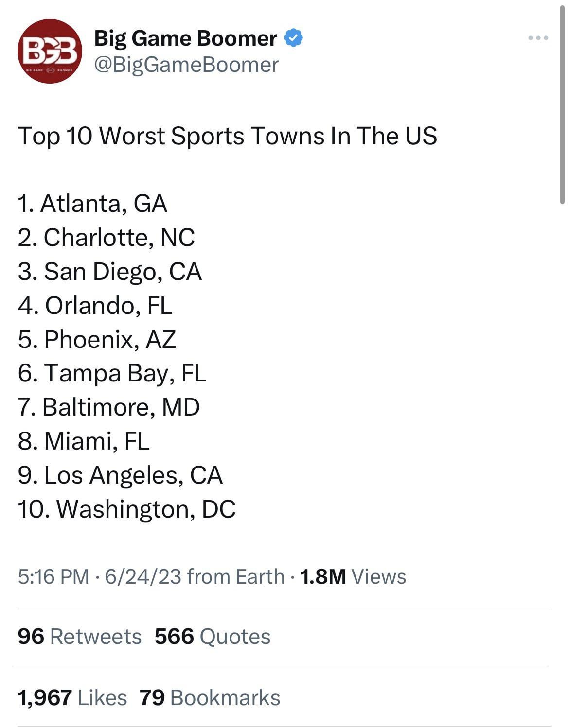The image size is (569, 728).
Task: Click the 79 Bookmarks count
Action: (210, 698)
